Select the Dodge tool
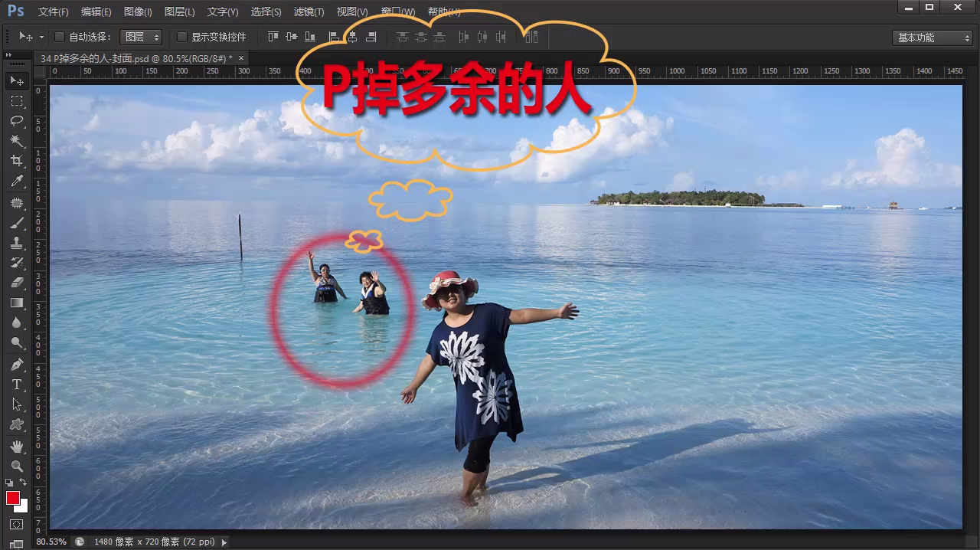The image size is (980, 550). 17,343
